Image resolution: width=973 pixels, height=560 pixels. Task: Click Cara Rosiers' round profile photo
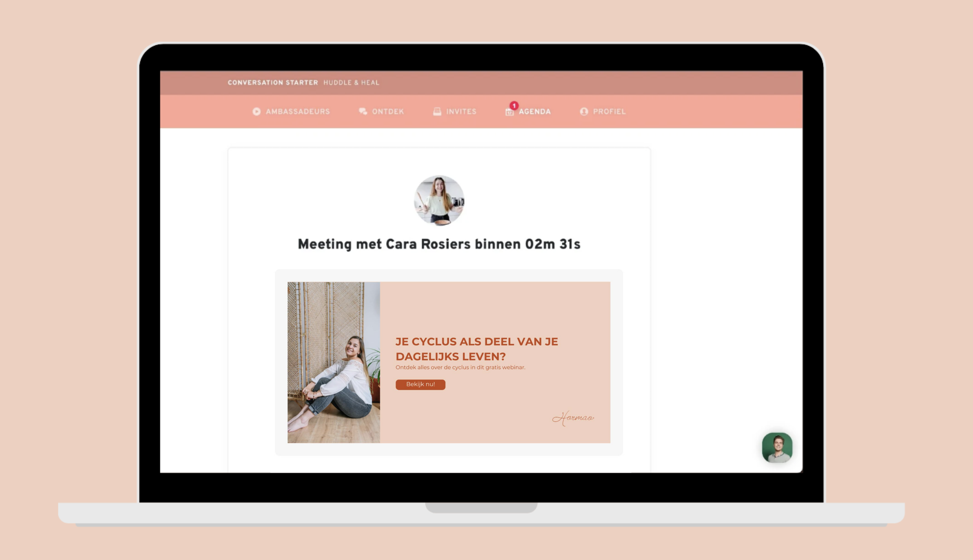(x=439, y=200)
